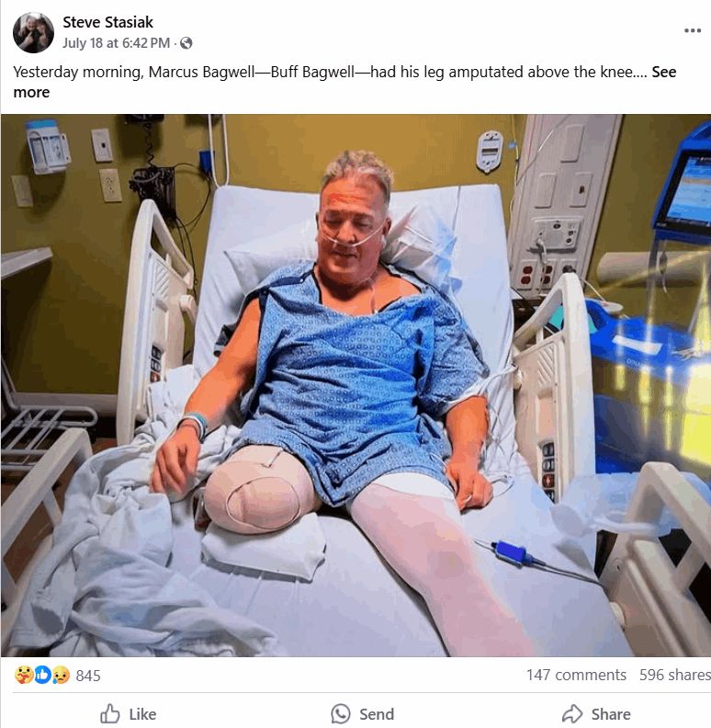The width and height of the screenshot is (711, 728).
Task: Click the public globe privacy icon
Action: [186, 43]
